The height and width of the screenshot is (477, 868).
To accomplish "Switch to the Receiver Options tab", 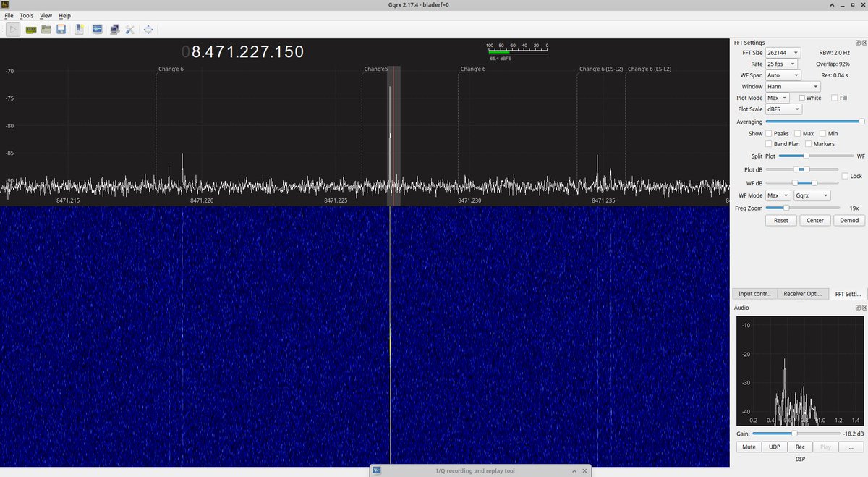I will [x=803, y=294].
